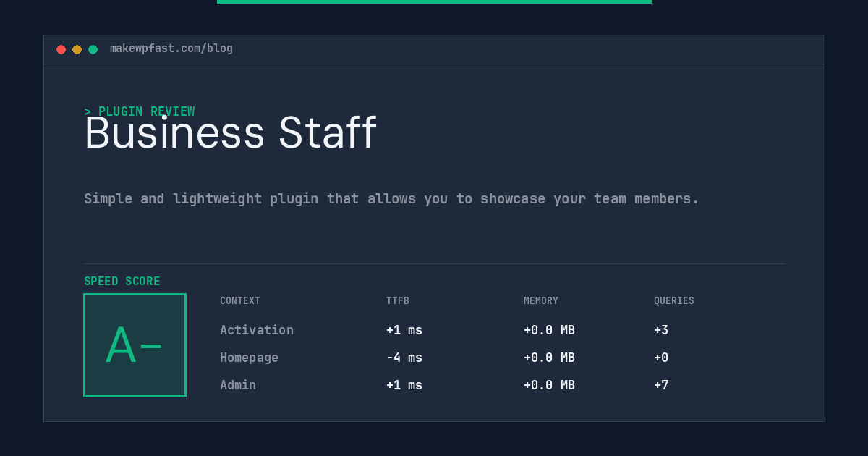Click the Activation memory value +0.0 MB
Viewport: 868px width, 456px height.
(x=549, y=330)
